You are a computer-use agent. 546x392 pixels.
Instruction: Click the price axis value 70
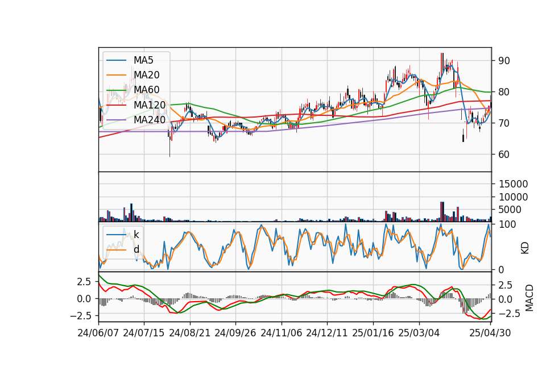504,123
